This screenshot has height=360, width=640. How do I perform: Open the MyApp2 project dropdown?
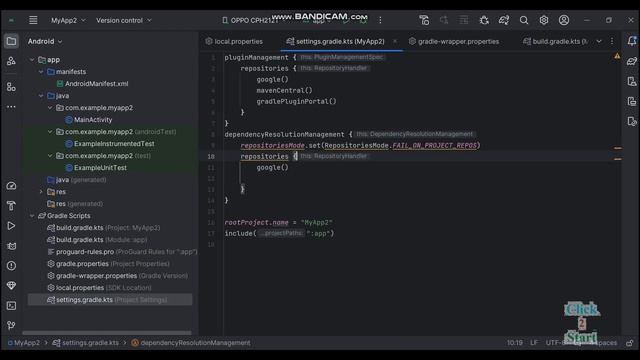[68, 20]
